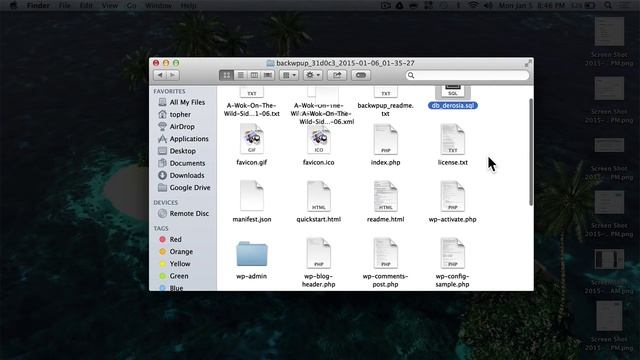Click the Finder window vertical scrollbar

[531, 152]
